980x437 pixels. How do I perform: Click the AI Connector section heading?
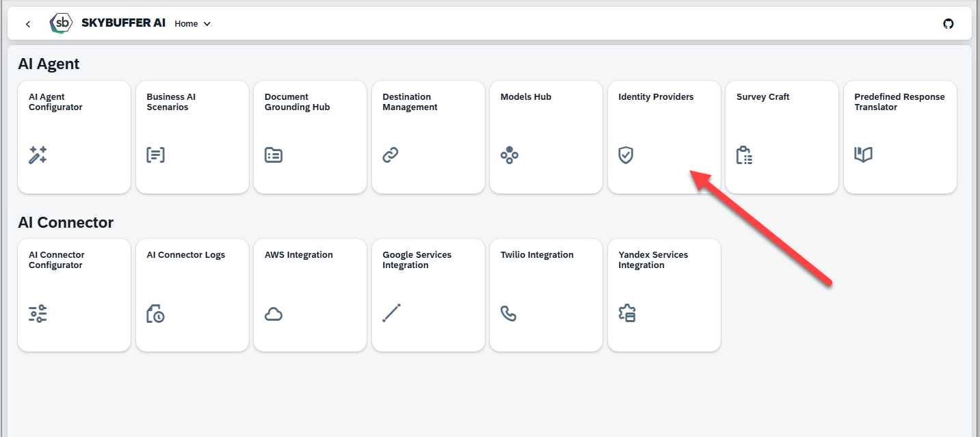66,222
